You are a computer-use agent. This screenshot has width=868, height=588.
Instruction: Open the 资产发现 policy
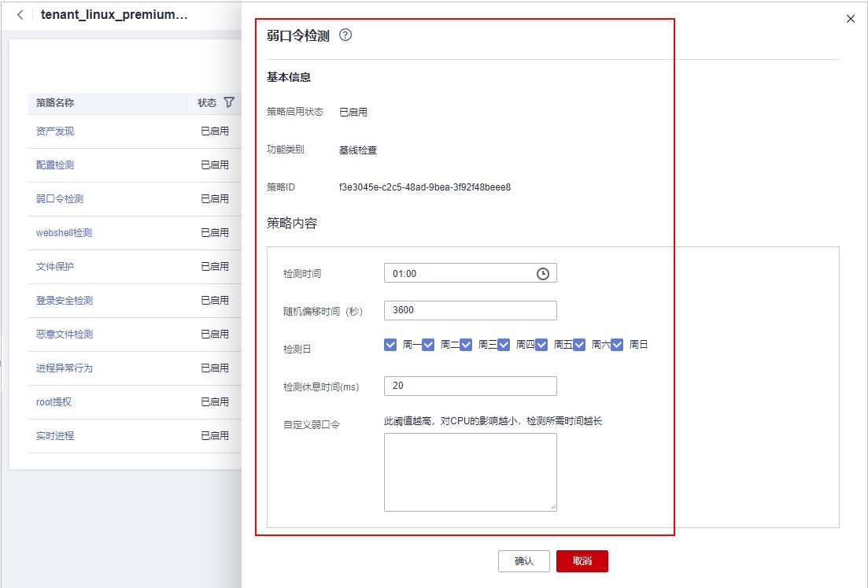pos(56,131)
